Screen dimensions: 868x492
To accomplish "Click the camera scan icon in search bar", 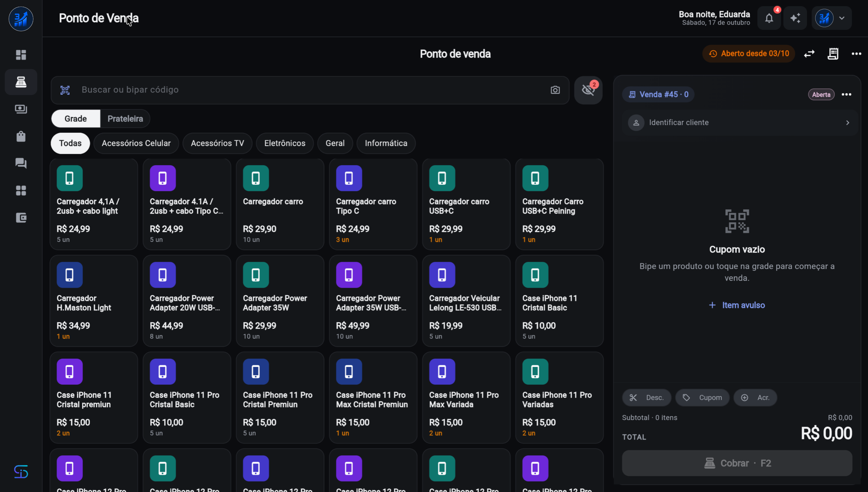I will [x=555, y=90].
